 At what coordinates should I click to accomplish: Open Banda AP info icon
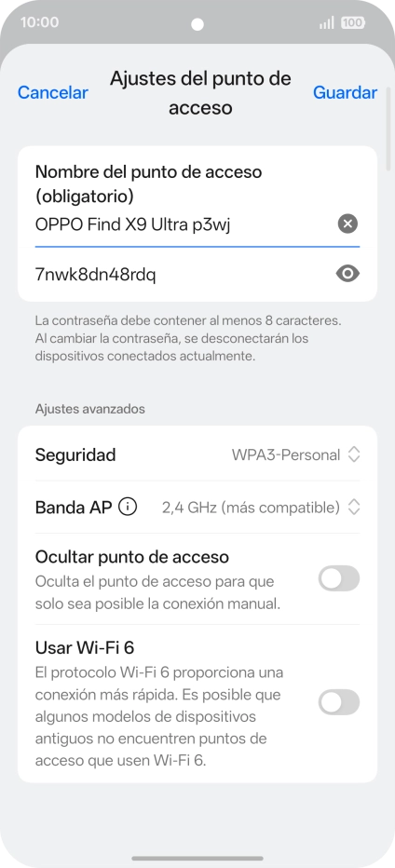[128, 507]
